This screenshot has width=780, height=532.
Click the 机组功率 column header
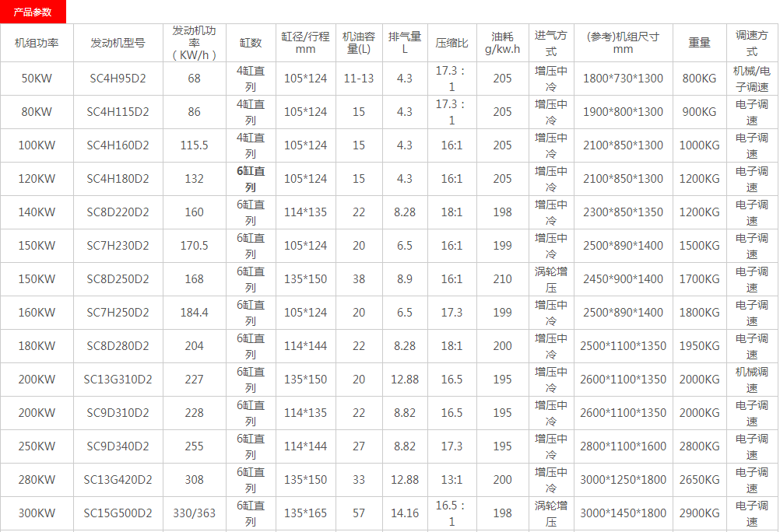[37, 44]
